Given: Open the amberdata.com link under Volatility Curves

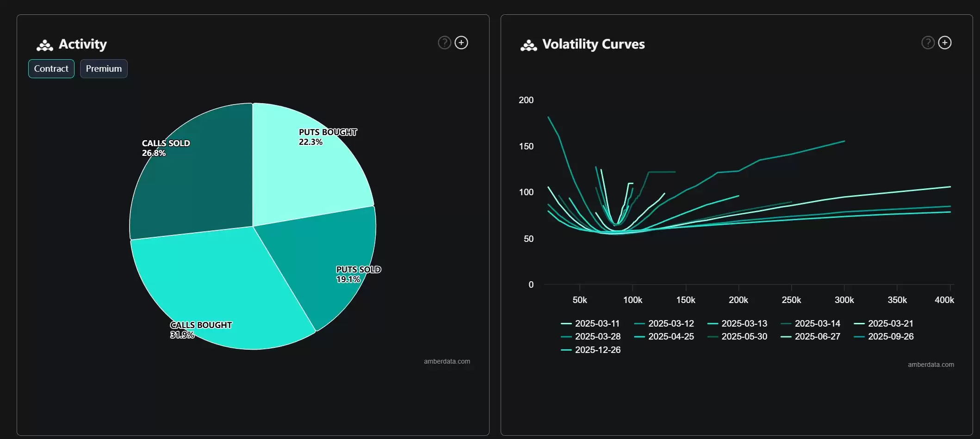Looking at the screenshot, I should 931,365.
